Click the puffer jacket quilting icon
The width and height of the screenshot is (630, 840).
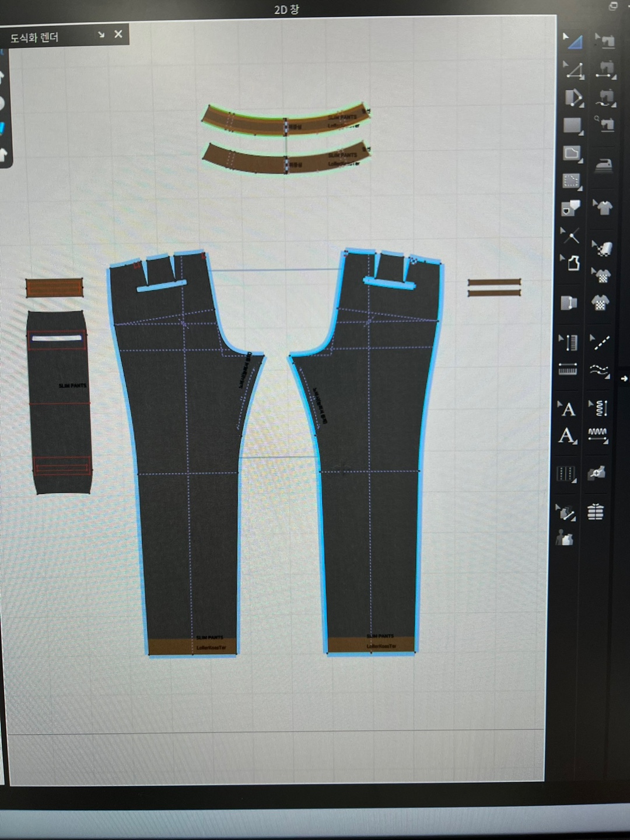pyautogui.click(x=595, y=512)
